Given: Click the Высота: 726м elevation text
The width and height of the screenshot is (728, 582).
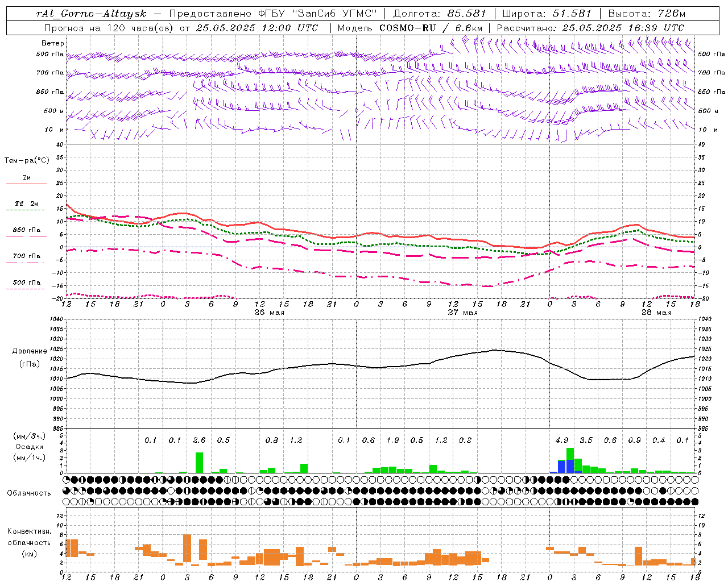Looking at the screenshot, I should point(647,14).
